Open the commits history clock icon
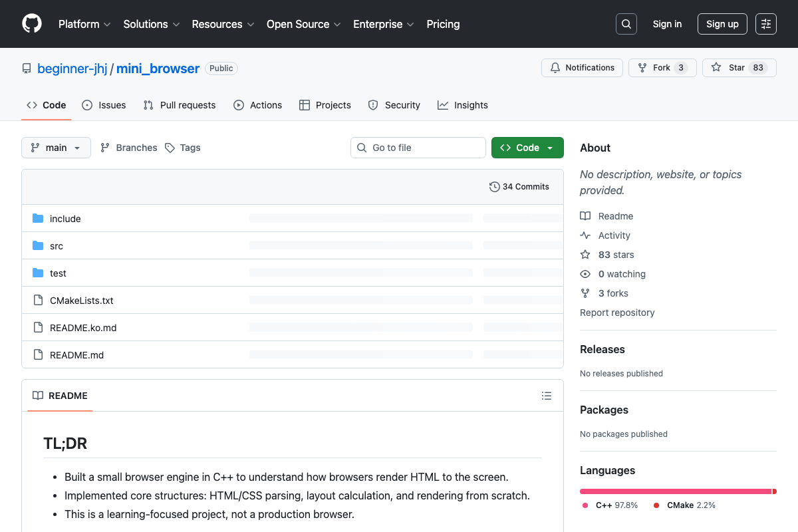This screenshot has height=532, width=798. (x=494, y=187)
